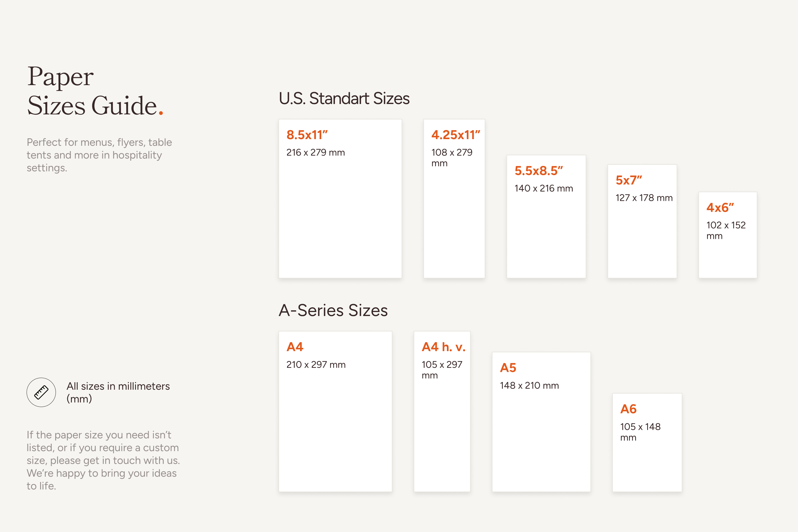Select the A6 paper size card
The width and height of the screenshot is (798, 532).
point(647,442)
